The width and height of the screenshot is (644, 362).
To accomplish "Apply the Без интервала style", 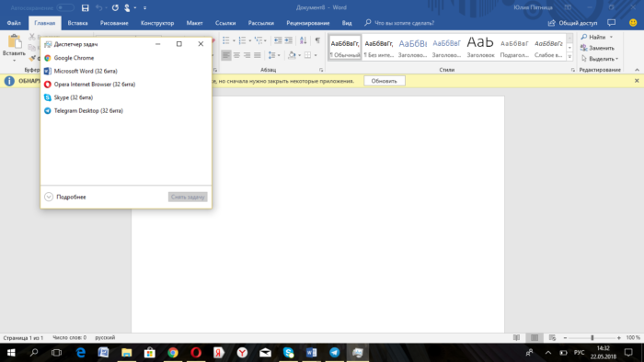I will (379, 47).
